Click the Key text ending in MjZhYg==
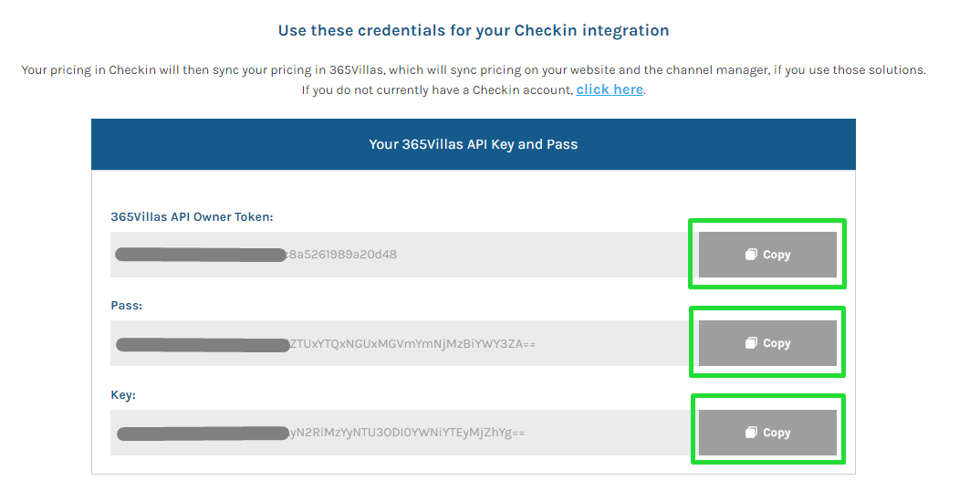This screenshot has width=980, height=502. 407,433
